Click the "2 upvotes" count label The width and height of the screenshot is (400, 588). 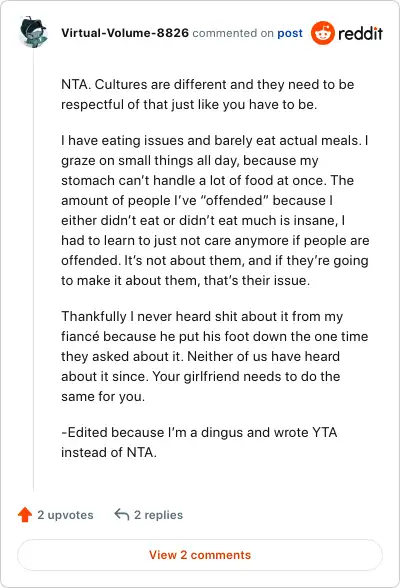65,515
